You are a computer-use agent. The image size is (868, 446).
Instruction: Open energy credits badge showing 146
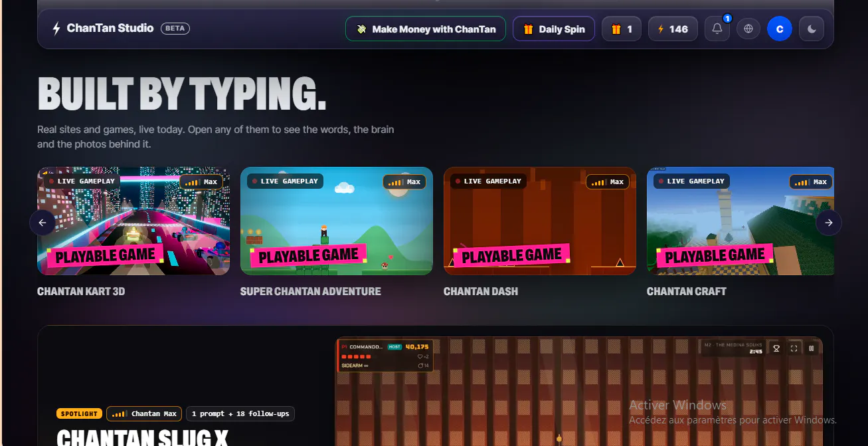click(673, 29)
